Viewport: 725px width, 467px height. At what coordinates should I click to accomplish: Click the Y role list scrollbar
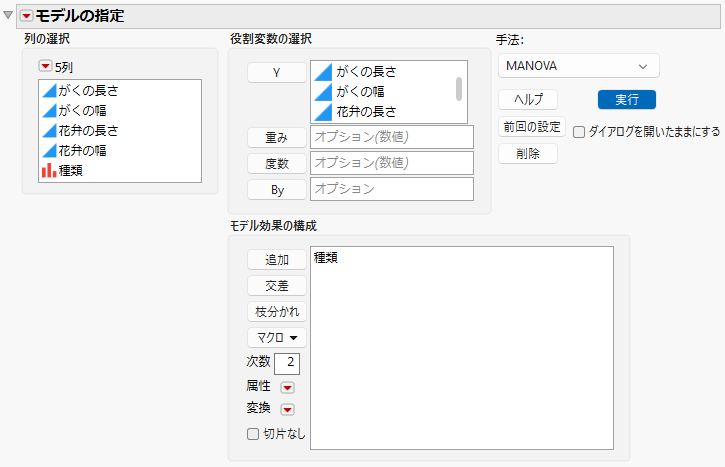click(459, 89)
